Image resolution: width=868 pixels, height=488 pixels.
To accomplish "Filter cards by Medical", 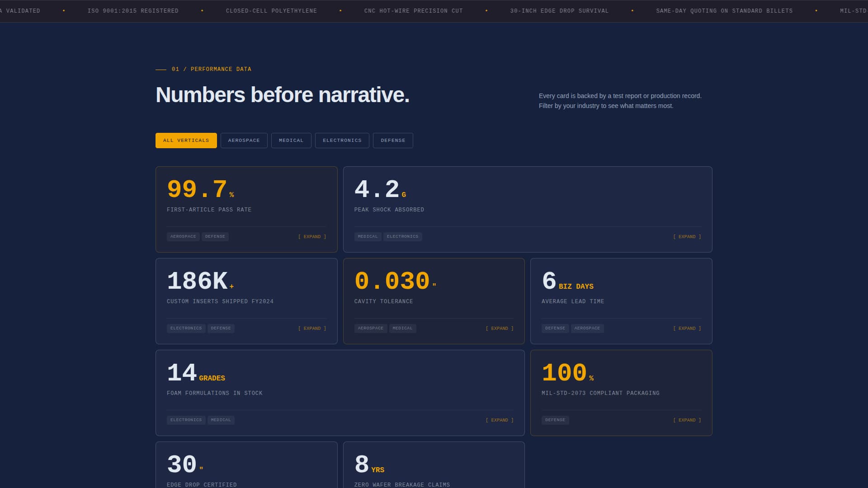I will 291,141.
